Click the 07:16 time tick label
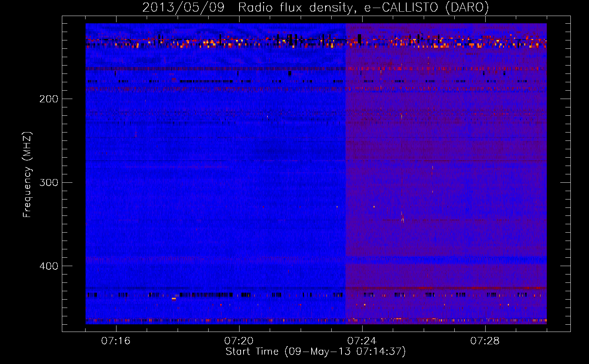 click(x=116, y=341)
